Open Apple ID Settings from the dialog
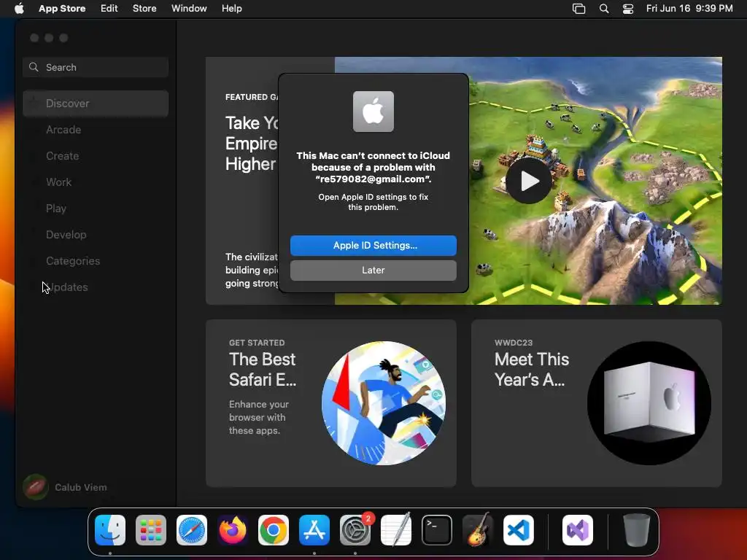Viewport: 747px width, 560px height. 373,245
